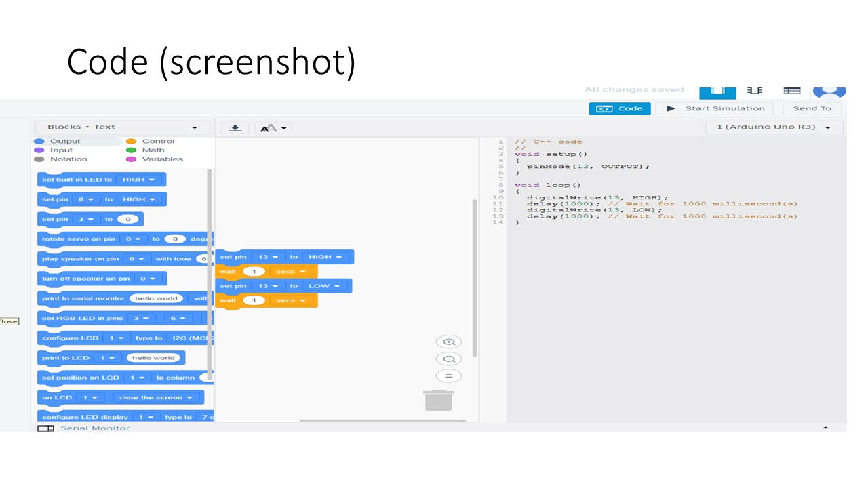The image size is (868, 488).
Task: Click the 0 degrees field in rotate servo block
Action: pos(175,239)
